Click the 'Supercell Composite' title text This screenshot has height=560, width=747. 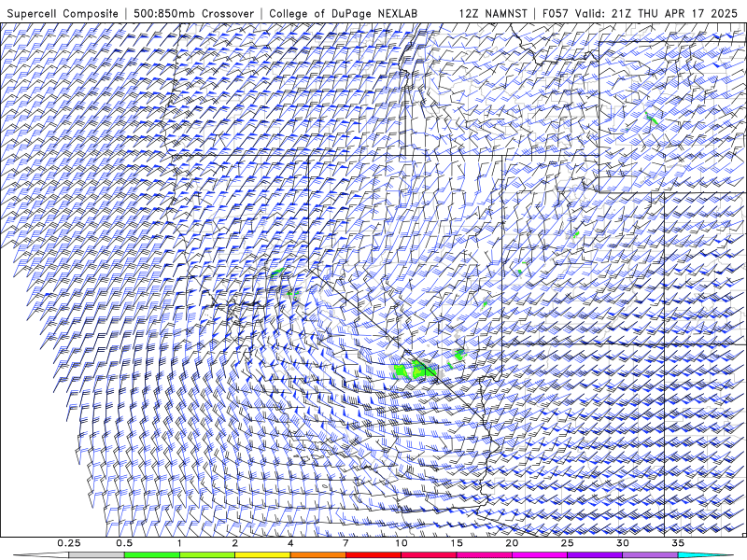[63, 14]
